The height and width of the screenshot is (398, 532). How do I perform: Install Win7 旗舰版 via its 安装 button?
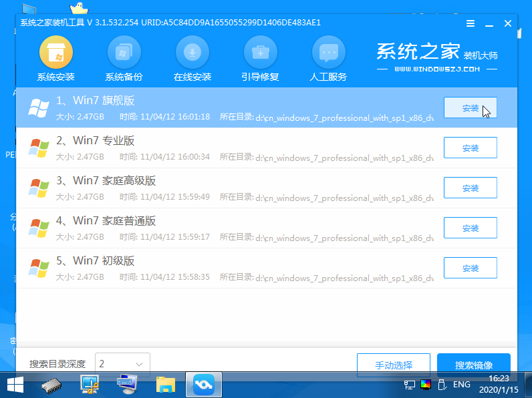tap(470, 108)
